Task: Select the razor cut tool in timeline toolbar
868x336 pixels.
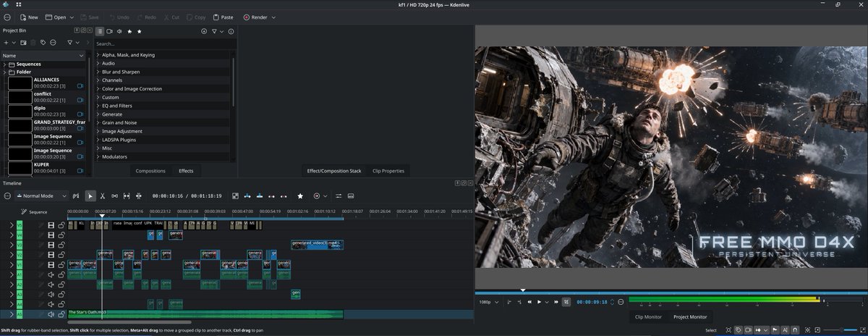Action: point(103,196)
